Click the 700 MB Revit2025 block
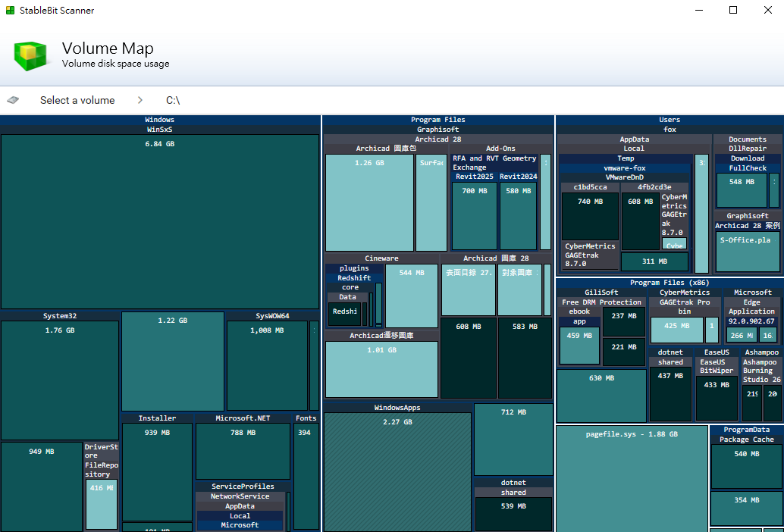The image size is (784, 532). (475, 216)
